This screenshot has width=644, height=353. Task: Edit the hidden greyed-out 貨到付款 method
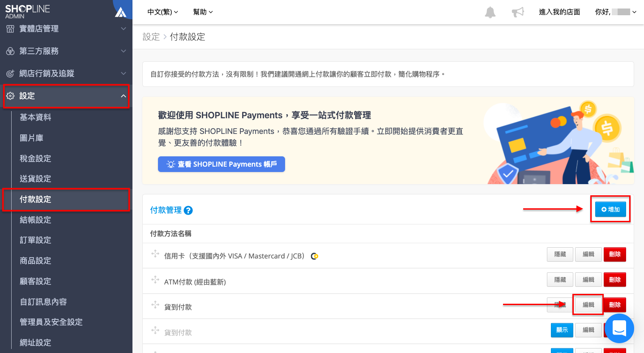pyautogui.click(x=588, y=330)
